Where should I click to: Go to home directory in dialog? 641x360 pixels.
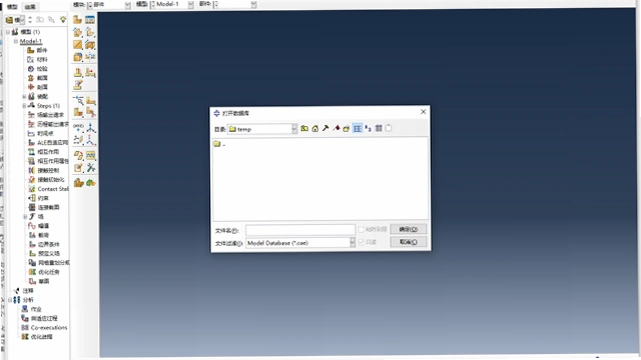click(315, 128)
